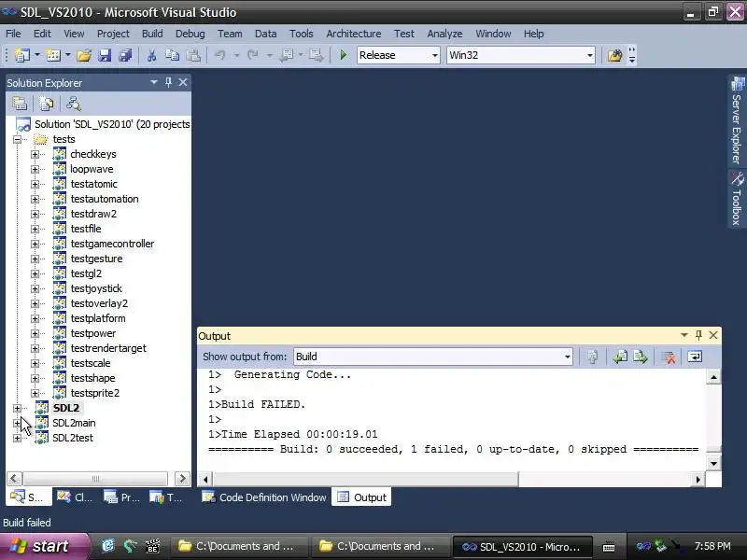The image size is (747, 560).
Task: Switch to Property Manager bottom tab
Action: pyautogui.click(x=122, y=497)
